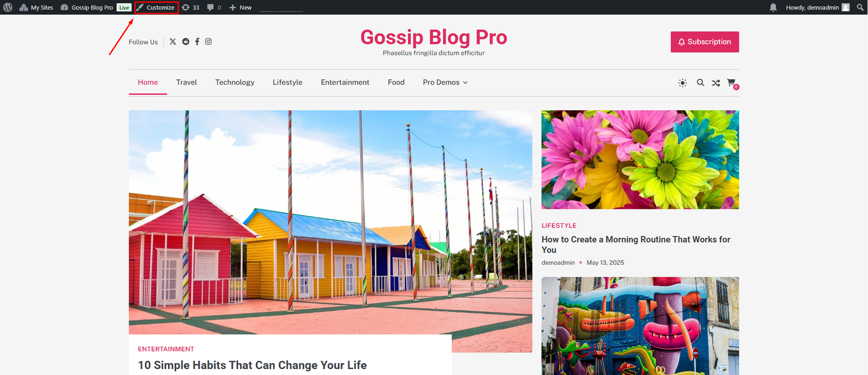Open the X (Twitter) social icon
The image size is (868, 375).
(x=173, y=42)
